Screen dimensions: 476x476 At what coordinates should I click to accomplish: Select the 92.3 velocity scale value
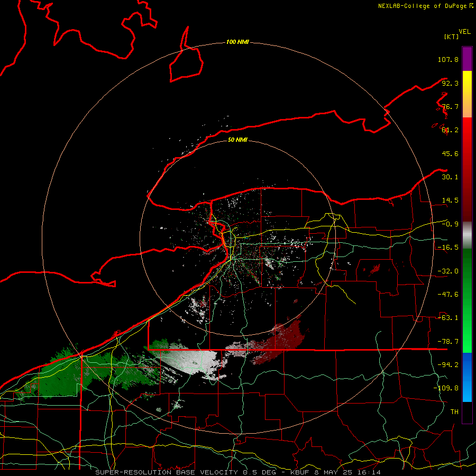[450, 83]
